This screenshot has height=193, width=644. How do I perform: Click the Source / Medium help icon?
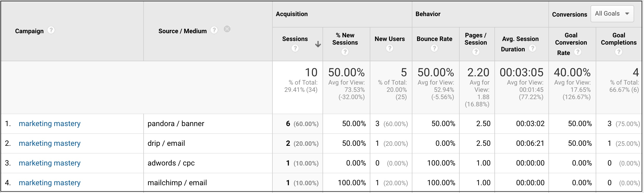point(214,30)
